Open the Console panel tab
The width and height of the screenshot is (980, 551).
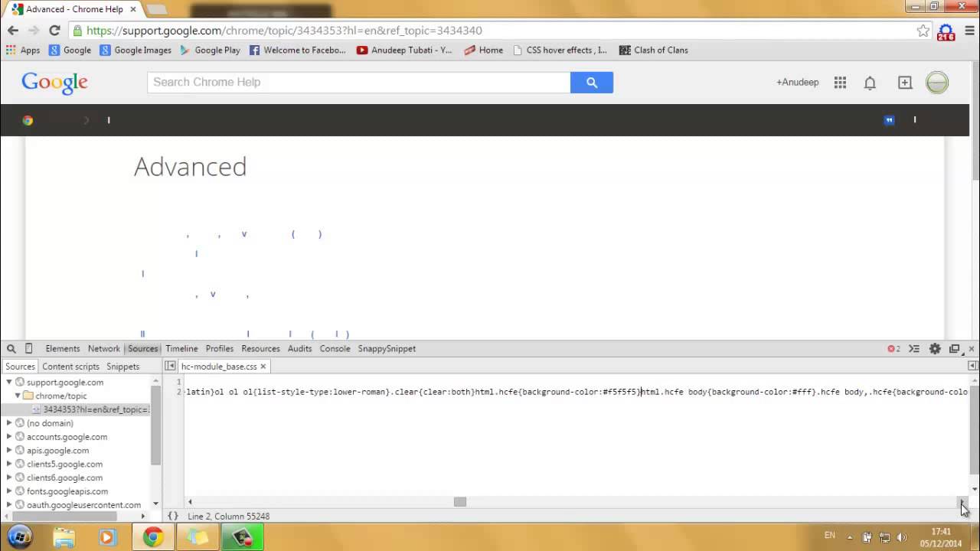tap(335, 349)
